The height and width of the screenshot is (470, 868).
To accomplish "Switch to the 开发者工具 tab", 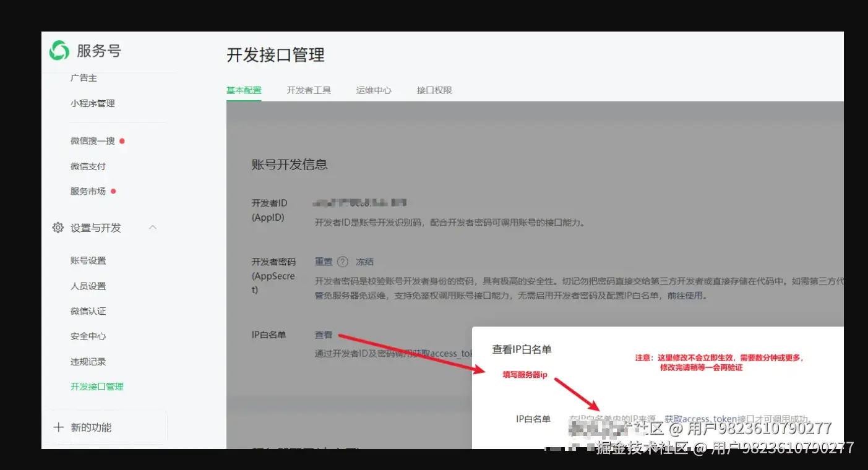I will (309, 90).
